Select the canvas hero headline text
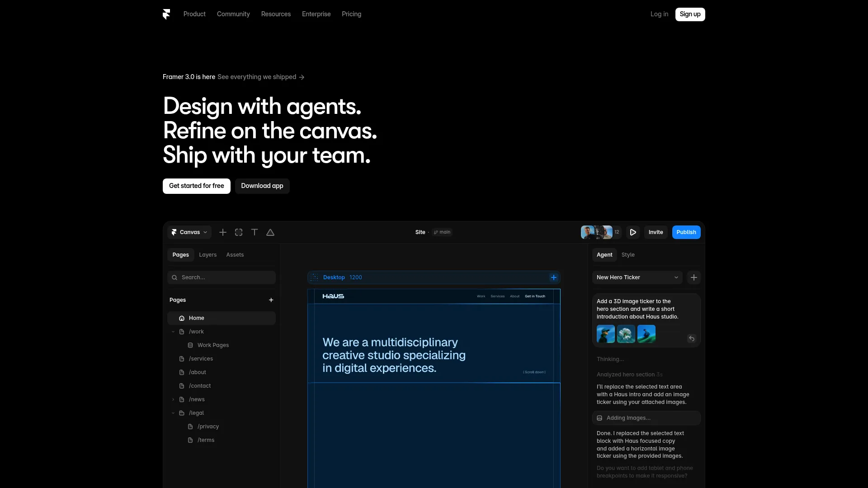868x488 pixels. [x=394, y=355]
